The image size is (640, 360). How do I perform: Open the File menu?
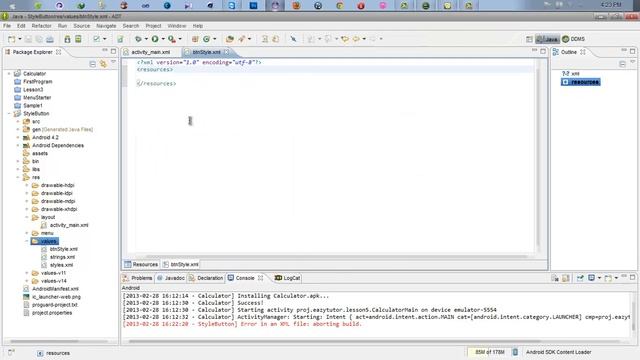[7, 26]
